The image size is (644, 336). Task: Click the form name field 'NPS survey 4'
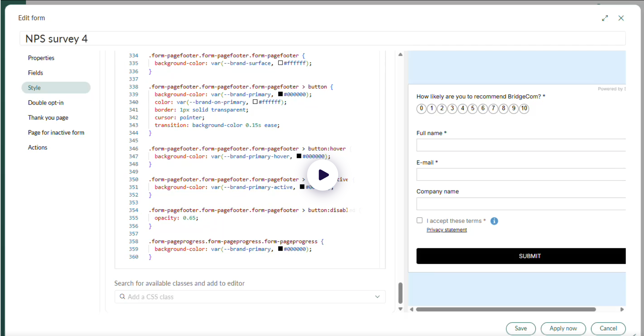point(323,39)
